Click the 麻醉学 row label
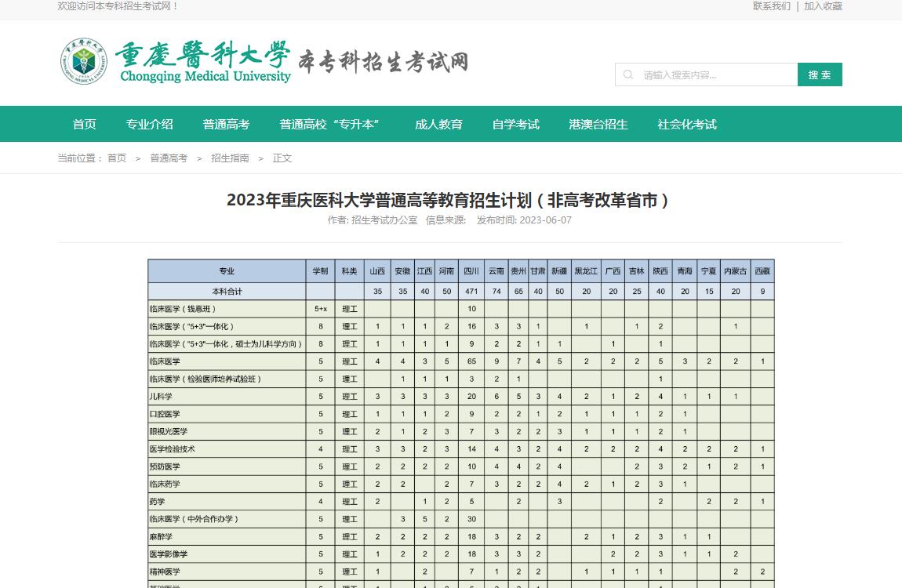The height and width of the screenshot is (588, 902). (x=227, y=536)
